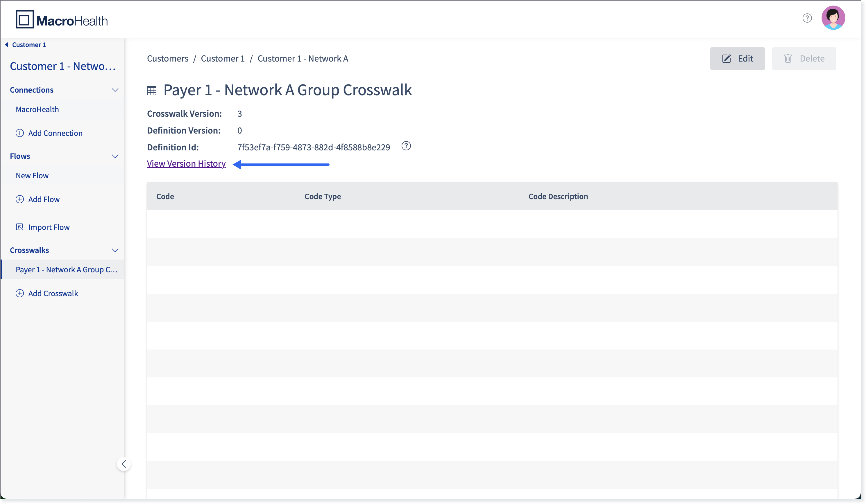Click the Definition Version value 0
This screenshot has height=504, width=866.
239,130
